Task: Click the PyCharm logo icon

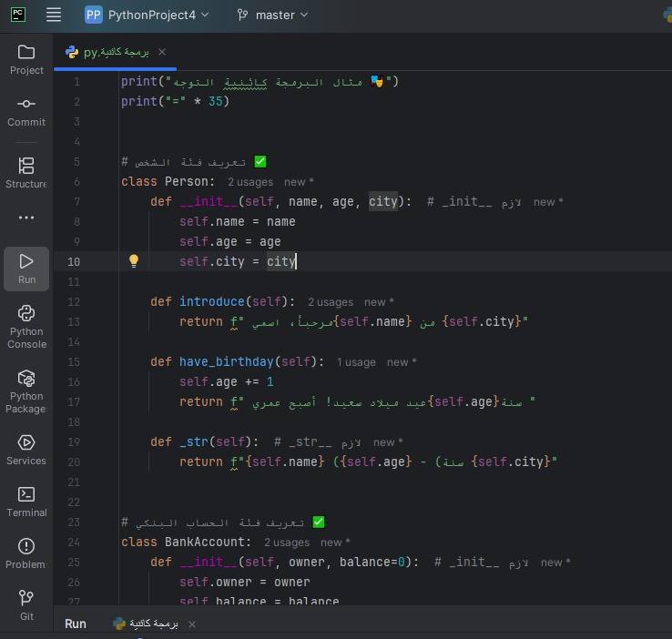Action: coord(18,15)
